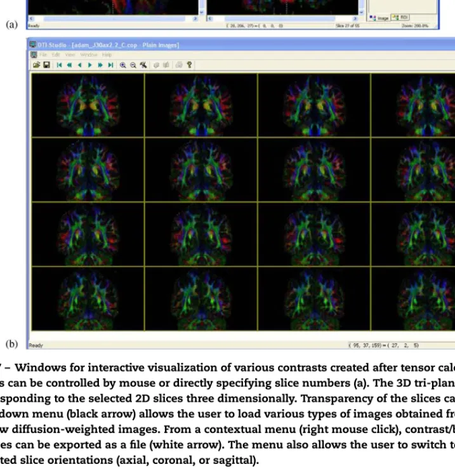The image size is (455, 476).
Task: Open the View menu
Action: pos(70,55)
